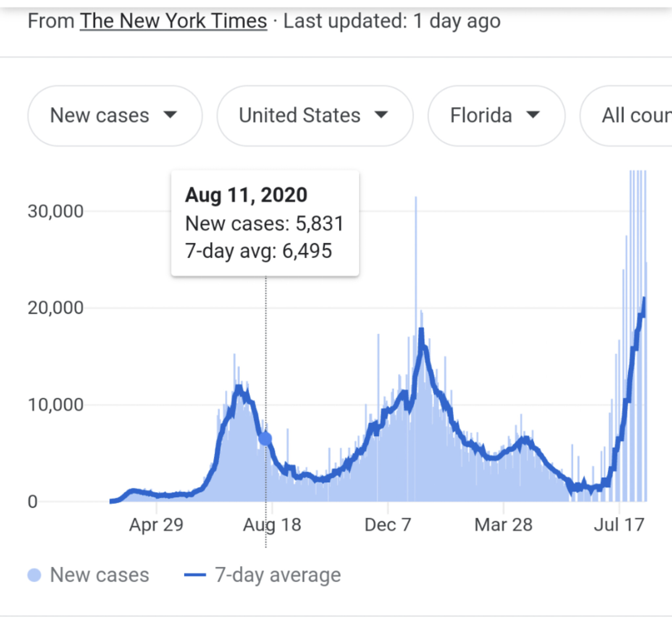Click the 10,000 y-axis label
The image size is (672, 618).
click(55, 405)
